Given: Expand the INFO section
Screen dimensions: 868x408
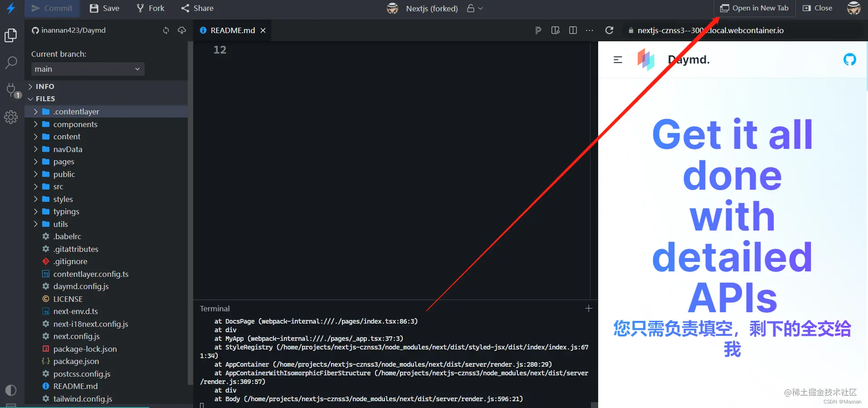Looking at the screenshot, I should click(x=106, y=86).
